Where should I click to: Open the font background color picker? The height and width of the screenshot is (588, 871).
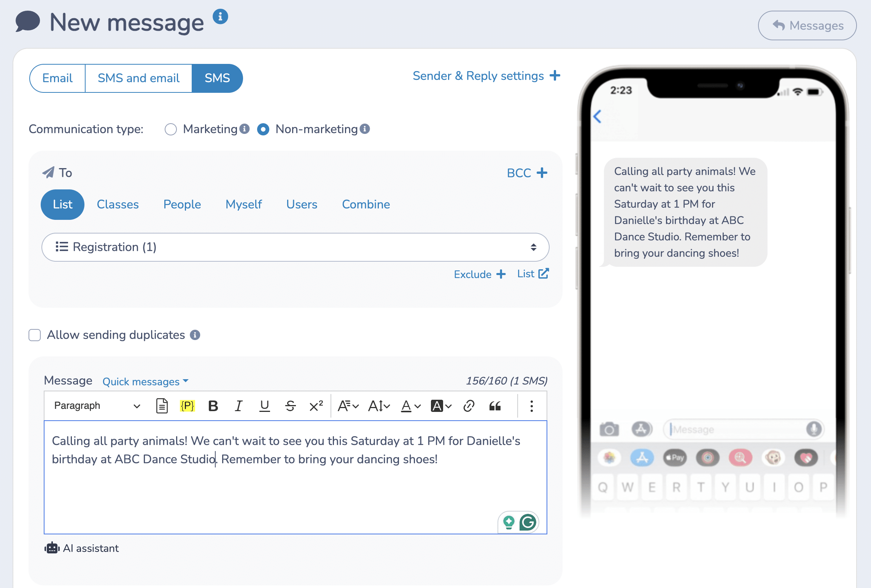[441, 406]
